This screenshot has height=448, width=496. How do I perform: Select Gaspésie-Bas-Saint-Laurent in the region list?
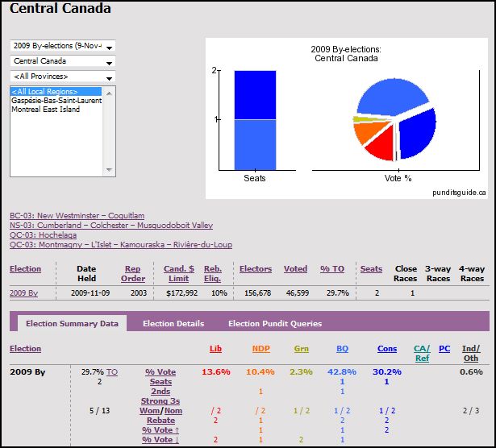click(x=56, y=101)
